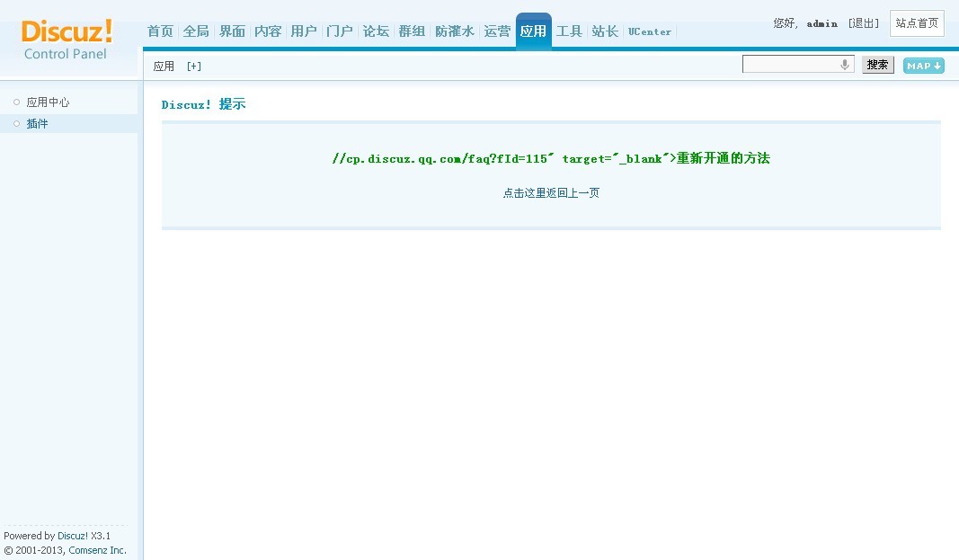The image size is (959, 560).
Task: Go to the 群组 tab
Action: coord(413,31)
